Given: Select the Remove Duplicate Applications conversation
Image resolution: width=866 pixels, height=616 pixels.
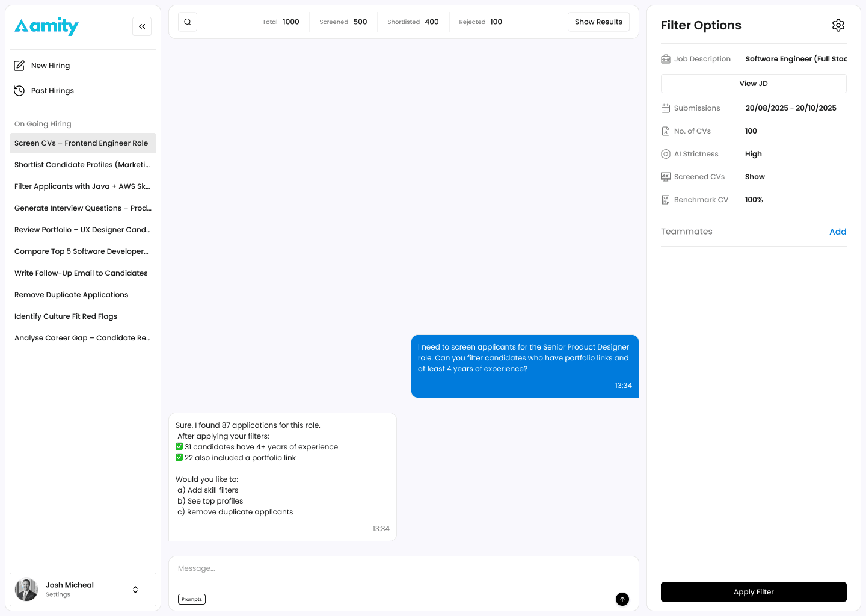Looking at the screenshot, I should (x=71, y=294).
